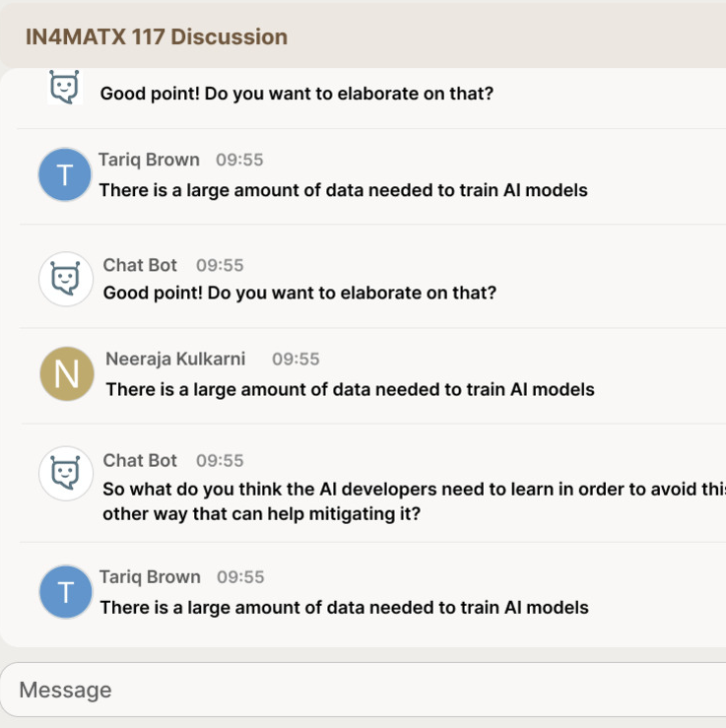Click the Chat Bot avatar directly above Neeraja's message
This screenshot has height=728, width=726.
point(66,279)
